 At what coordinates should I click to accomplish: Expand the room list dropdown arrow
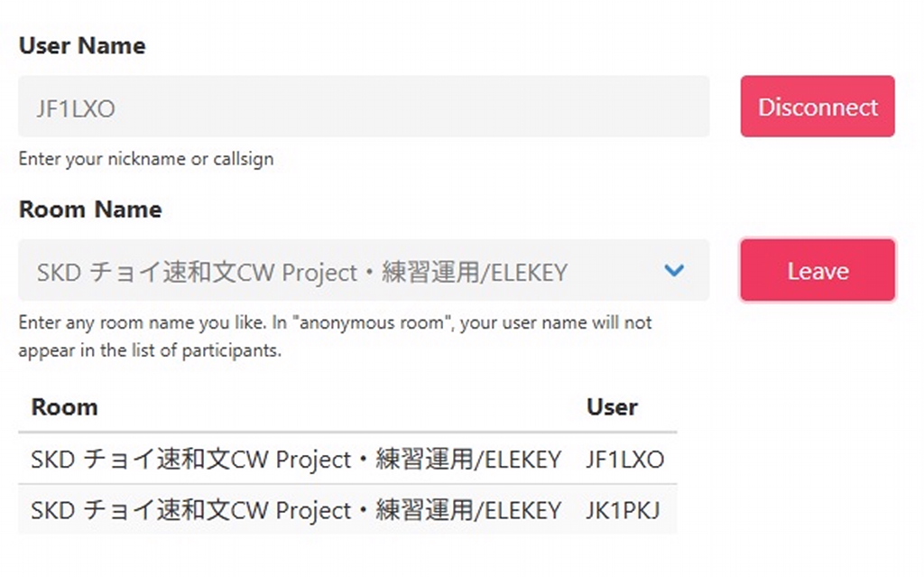coord(672,270)
